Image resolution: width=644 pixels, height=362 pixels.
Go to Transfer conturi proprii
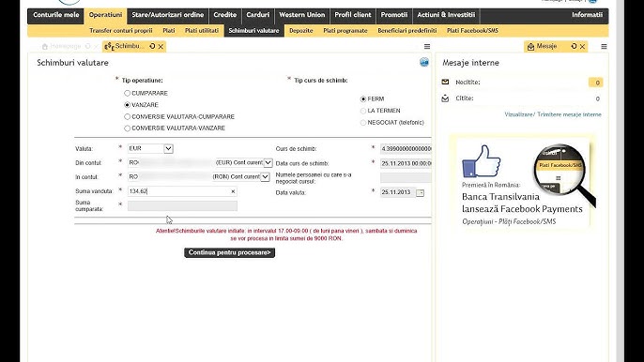(x=121, y=31)
